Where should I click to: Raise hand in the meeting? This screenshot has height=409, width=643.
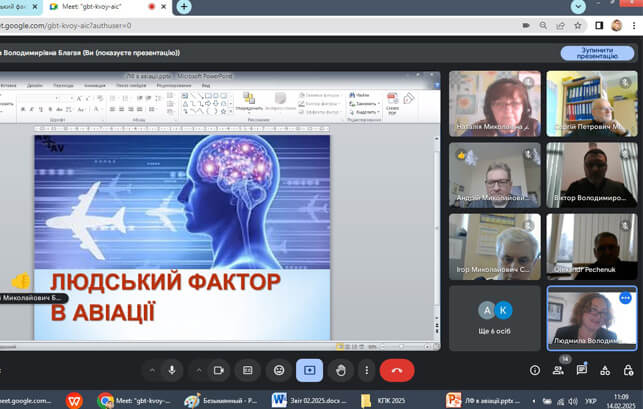341,369
